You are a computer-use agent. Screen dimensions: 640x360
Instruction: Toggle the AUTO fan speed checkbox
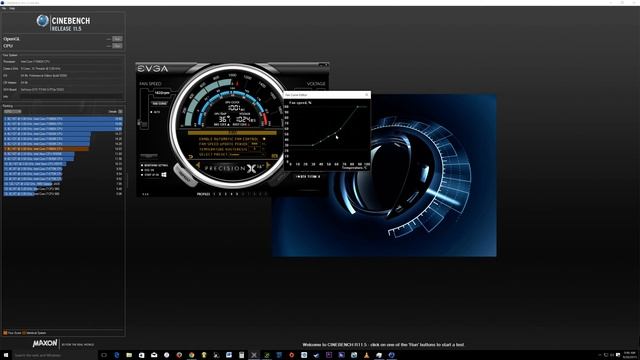click(151, 112)
